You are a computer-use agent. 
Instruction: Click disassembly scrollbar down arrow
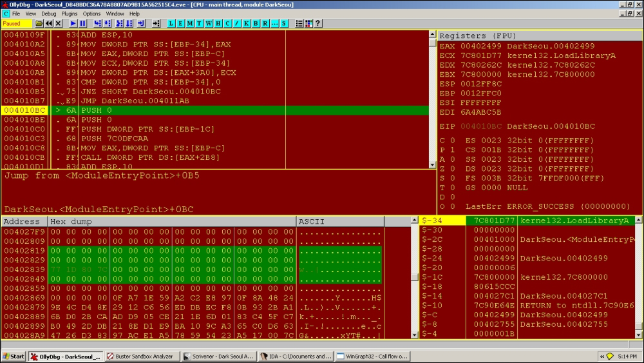click(433, 165)
